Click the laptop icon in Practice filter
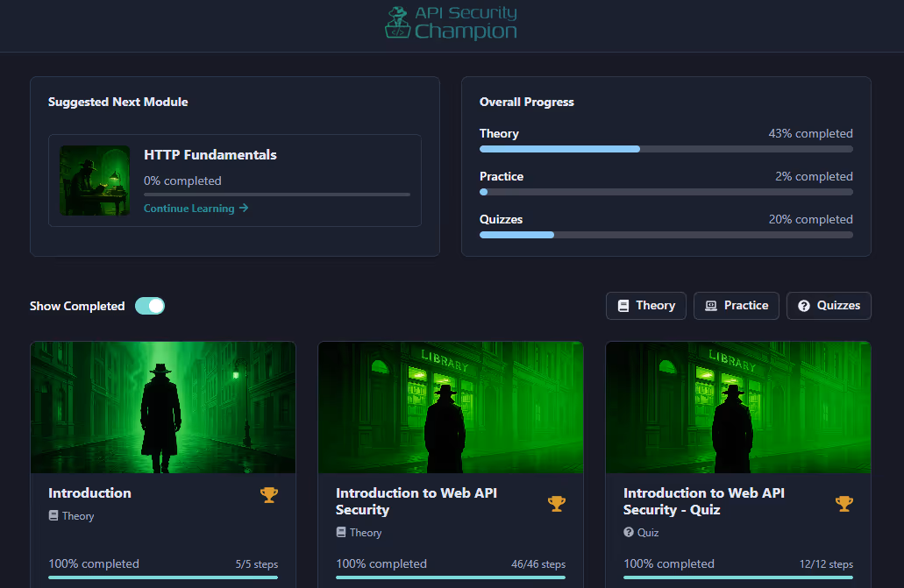904x588 pixels. (711, 306)
